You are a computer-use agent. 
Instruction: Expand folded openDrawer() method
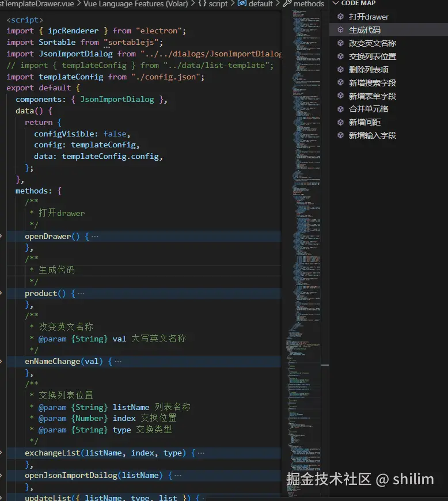(1, 236)
